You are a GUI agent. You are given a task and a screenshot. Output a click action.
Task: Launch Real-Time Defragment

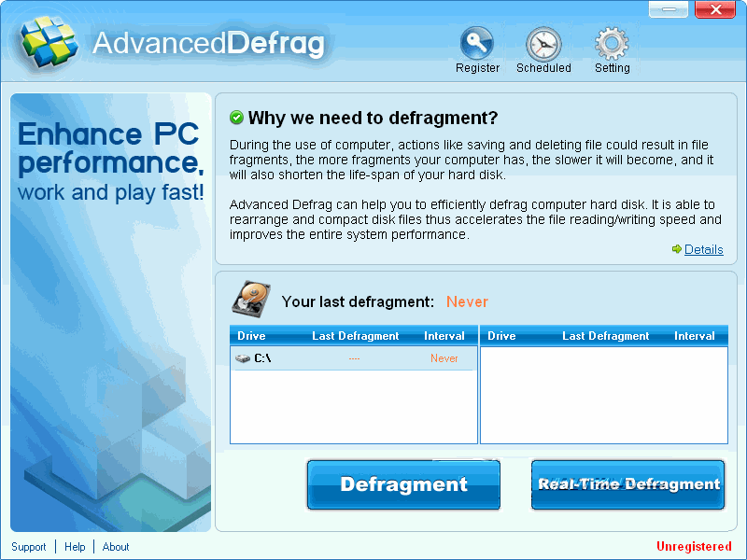pyautogui.click(x=628, y=484)
